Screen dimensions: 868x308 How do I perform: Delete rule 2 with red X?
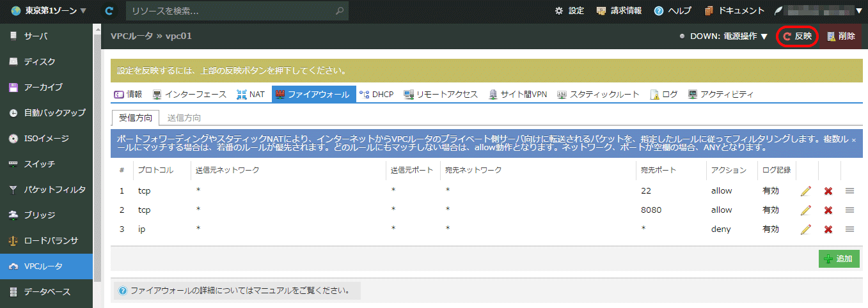coord(828,210)
